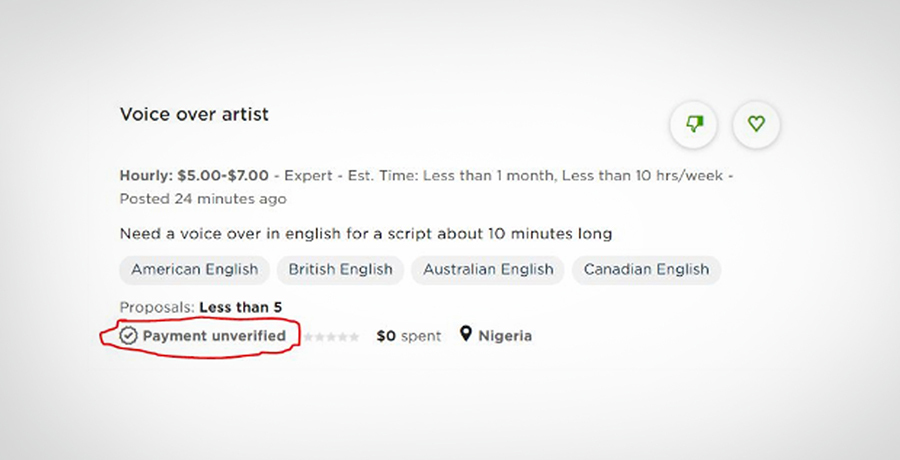The width and height of the screenshot is (900, 460).
Task: Click the Hourly: $5.00-$7.00 rate text
Action: point(194,175)
